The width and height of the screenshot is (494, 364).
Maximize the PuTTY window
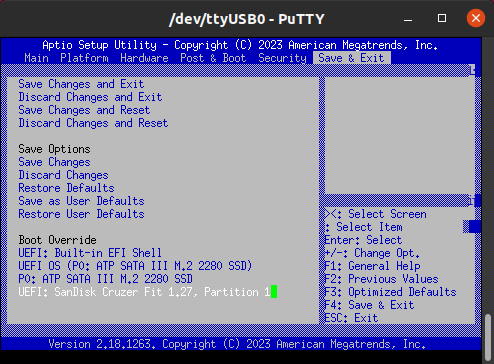(x=442, y=18)
